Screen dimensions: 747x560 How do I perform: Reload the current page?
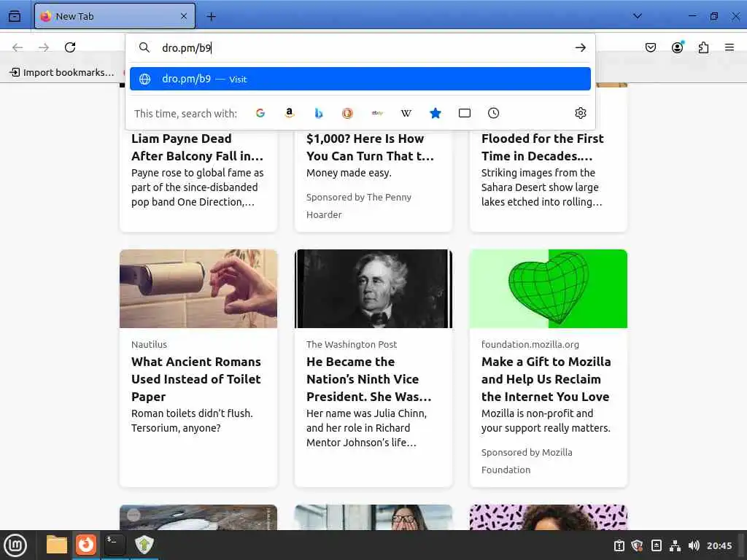coord(70,47)
